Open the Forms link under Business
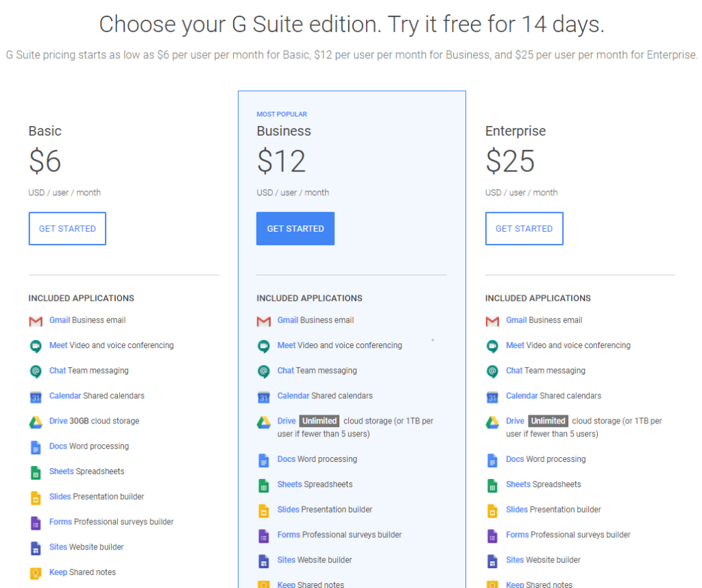This screenshot has height=588, width=702. click(289, 535)
